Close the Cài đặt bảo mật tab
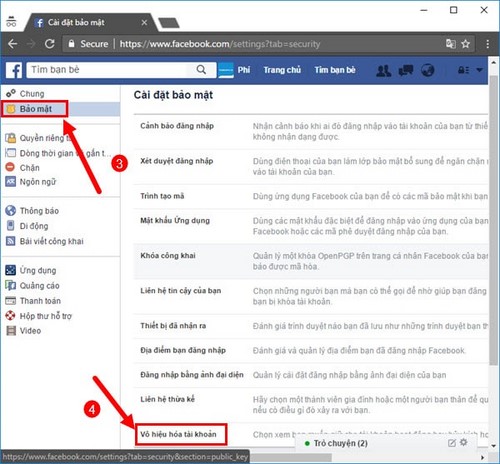Image resolution: width=500 pixels, height=464 pixels. 144,23
